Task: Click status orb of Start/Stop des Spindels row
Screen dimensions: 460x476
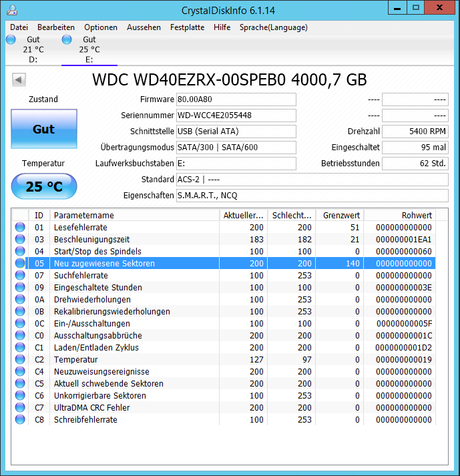Action: tap(20, 251)
